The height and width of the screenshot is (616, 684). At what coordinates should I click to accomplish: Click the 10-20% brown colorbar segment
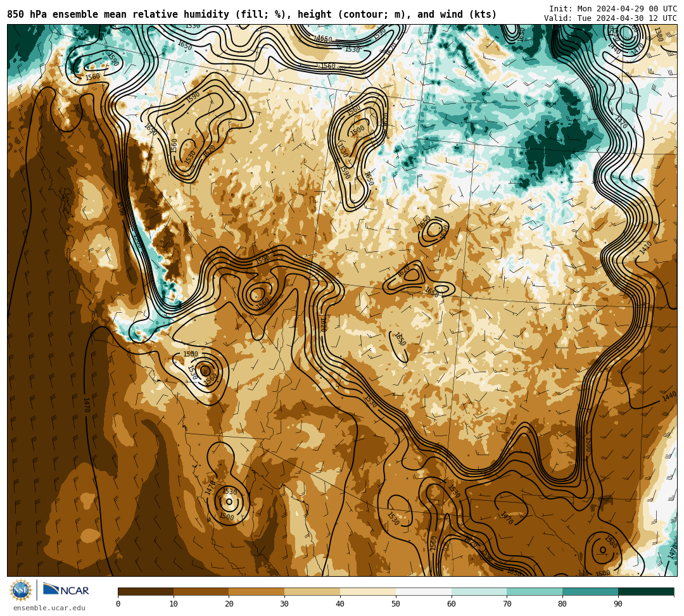click(201, 591)
